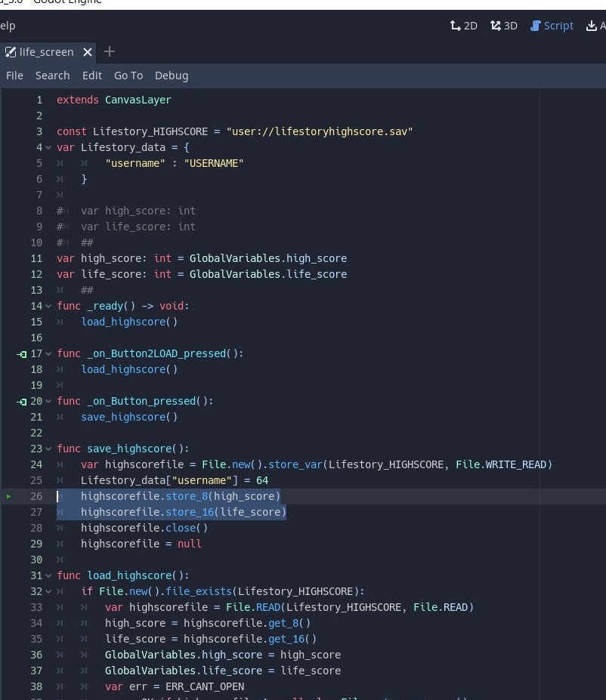Screen dimensions: 606x700
Task: Open the File menu
Action: [14, 76]
